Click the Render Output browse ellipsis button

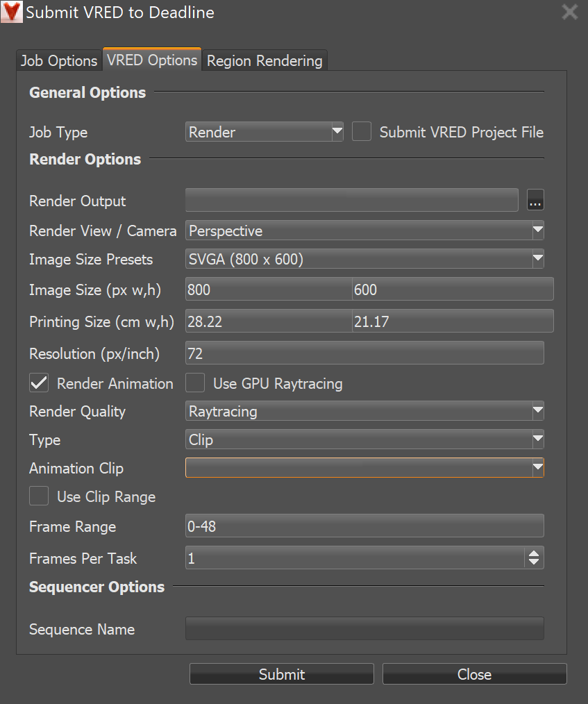tap(535, 201)
